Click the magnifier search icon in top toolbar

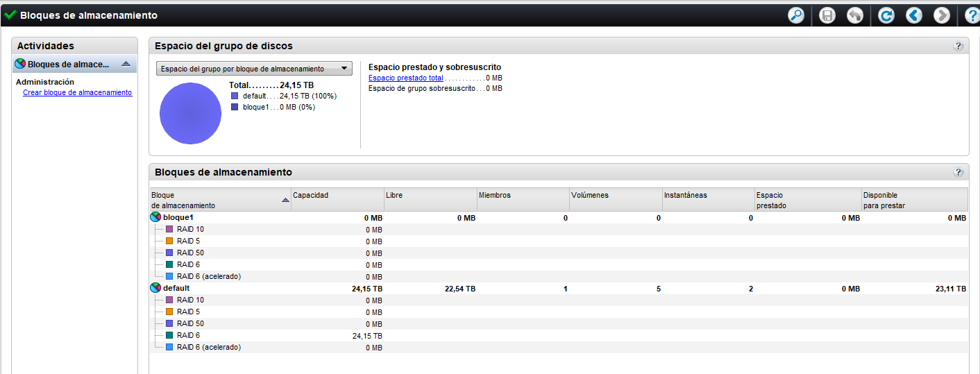click(x=796, y=15)
